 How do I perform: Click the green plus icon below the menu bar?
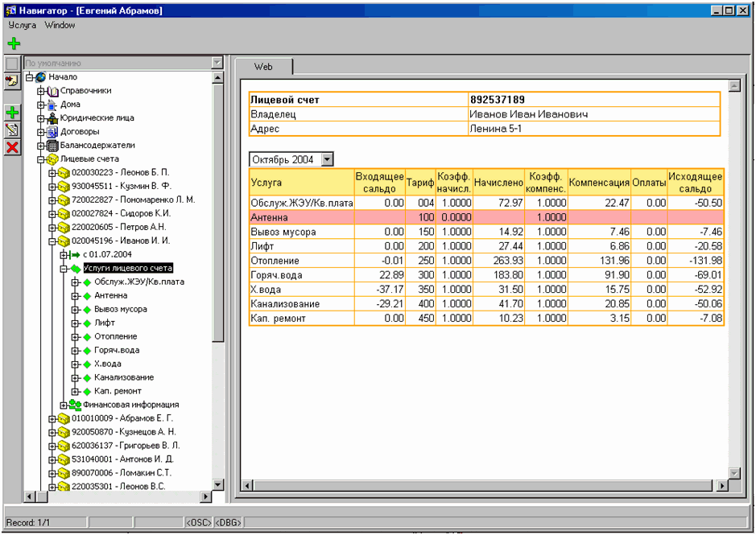click(x=14, y=43)
